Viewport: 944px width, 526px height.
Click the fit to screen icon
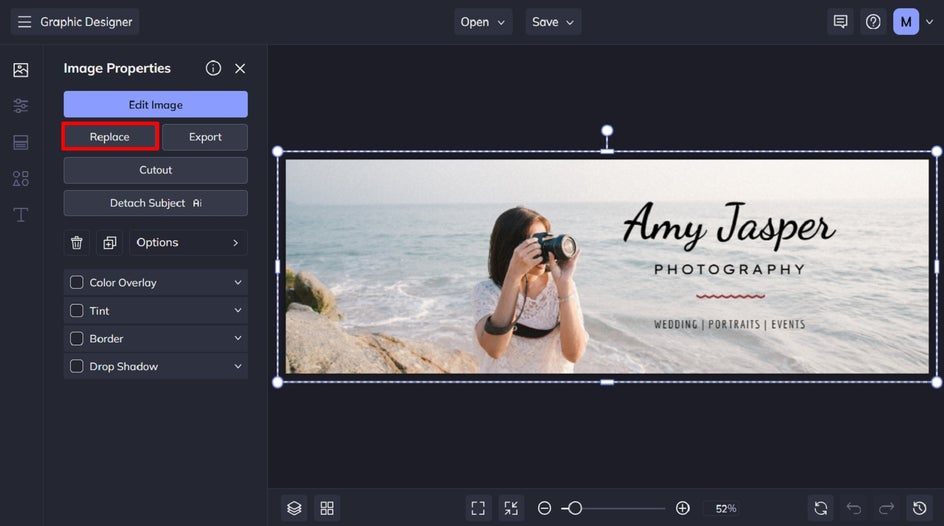coord(478,508)
